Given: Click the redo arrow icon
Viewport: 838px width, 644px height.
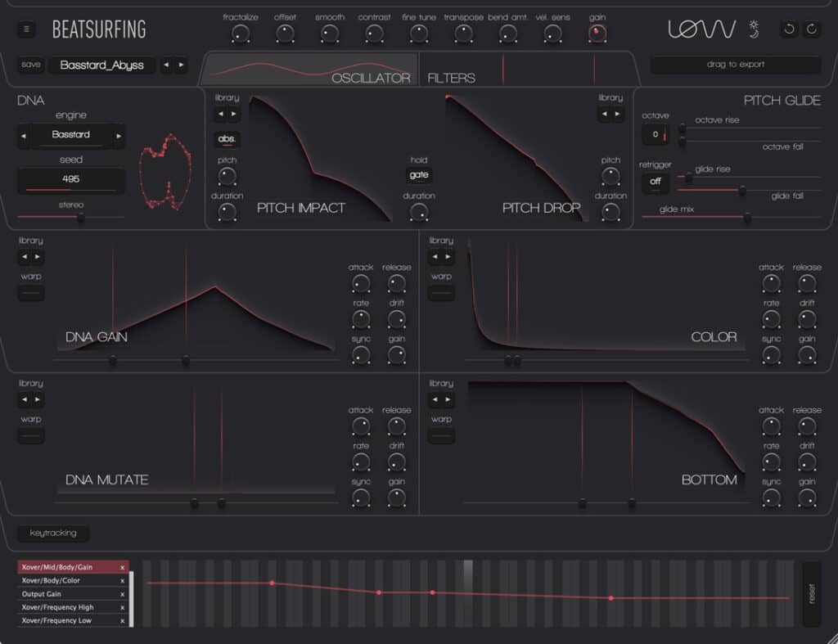Looking at the screenshot, I should point(811,29).
